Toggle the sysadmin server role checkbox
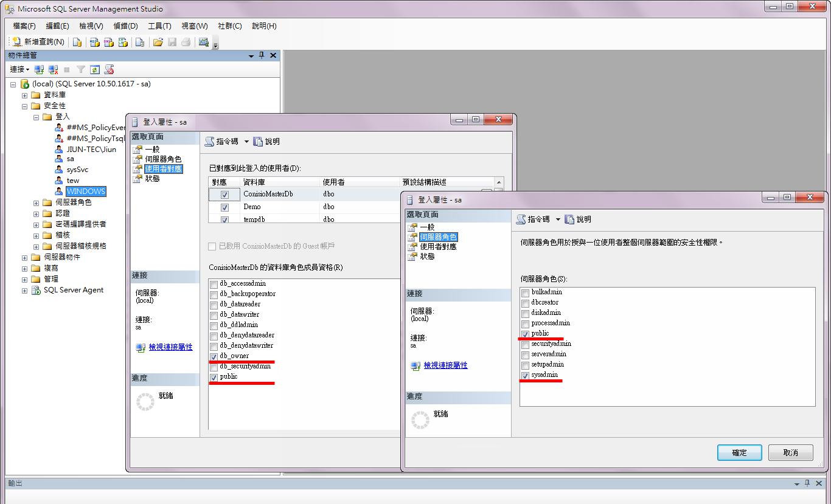 tap(525, 376)
